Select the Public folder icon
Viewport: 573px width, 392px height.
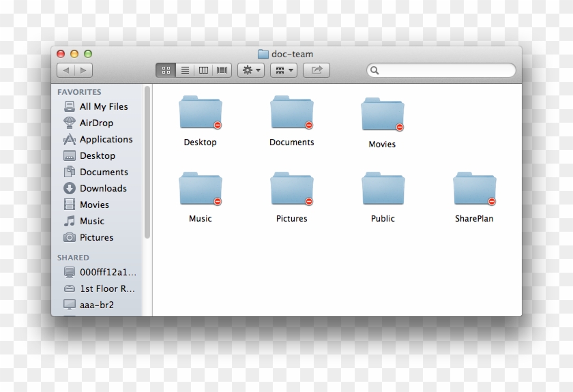click(383, 189)
